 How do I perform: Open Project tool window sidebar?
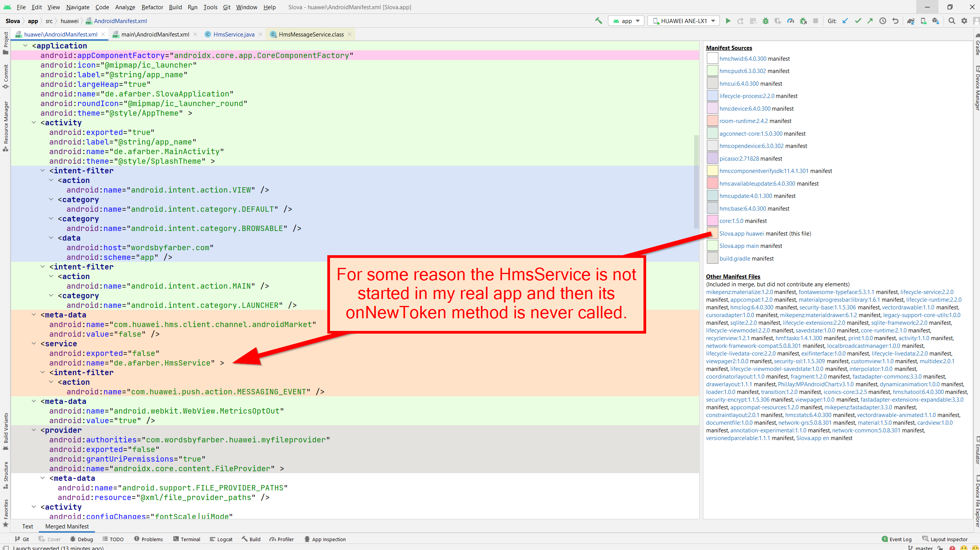(5, 43)
